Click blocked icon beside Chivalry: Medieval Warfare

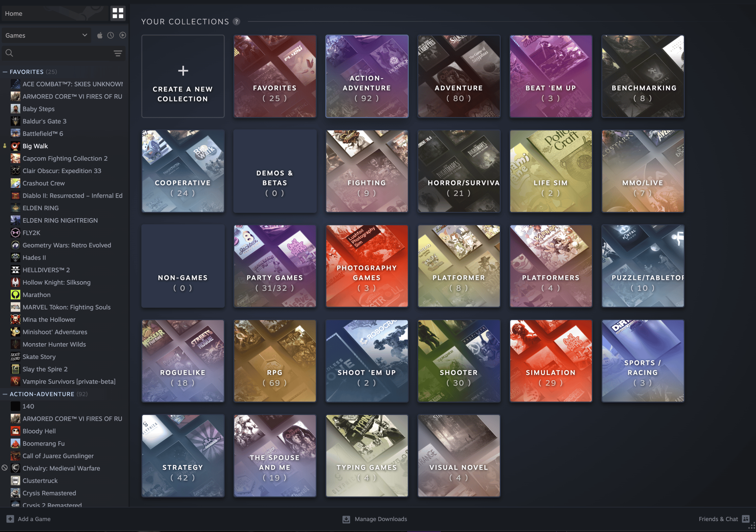tap(5, 468)
